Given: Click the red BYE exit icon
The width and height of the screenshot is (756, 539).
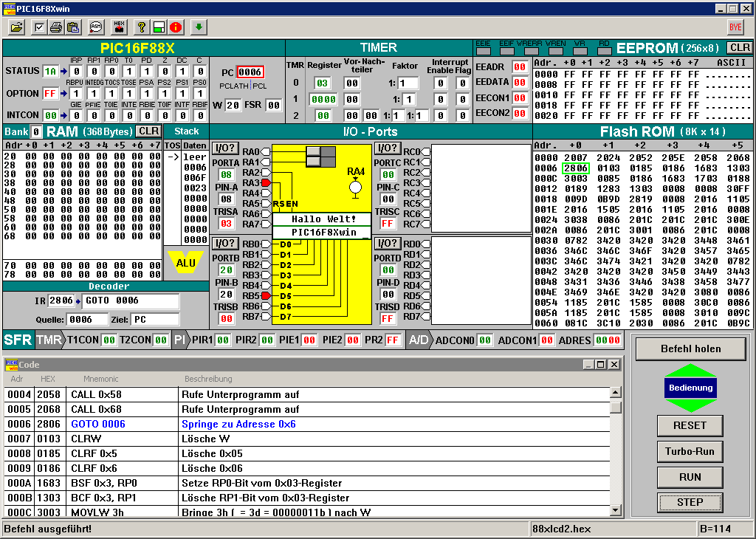Looking at the screenshot, I should click(735, 27).
